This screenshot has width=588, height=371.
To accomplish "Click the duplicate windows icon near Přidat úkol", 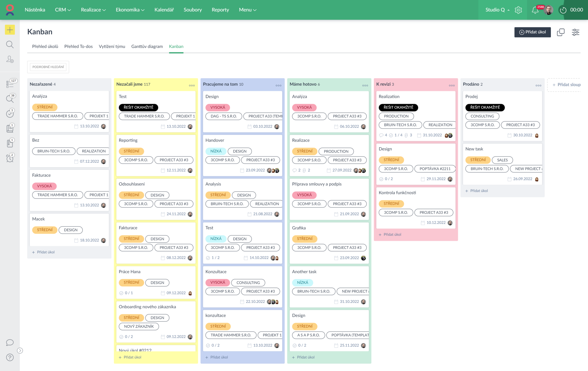I will (x=560, y=32).
